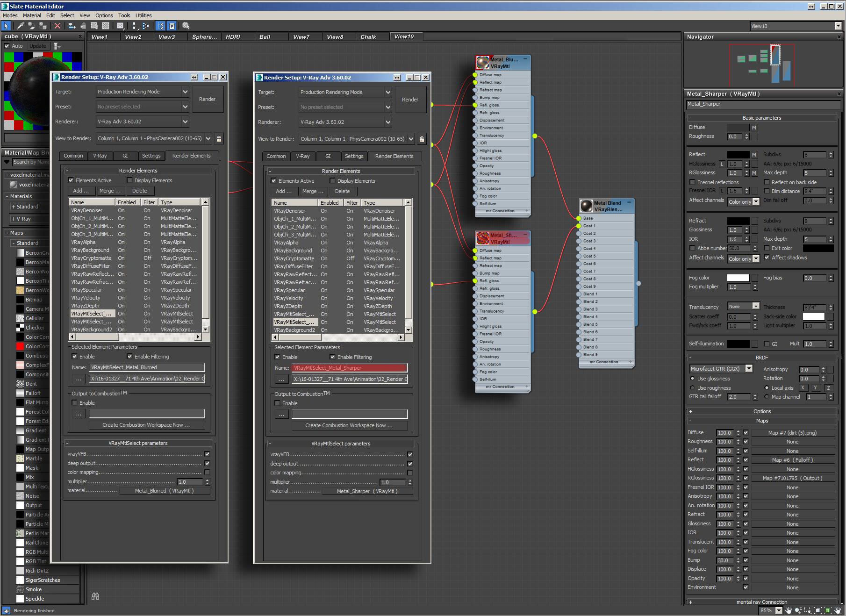The height and width of the screenshot is (616, 846).
Task: Toggle Display Elements in right Render Setup
Action: (x=332, y=181)
